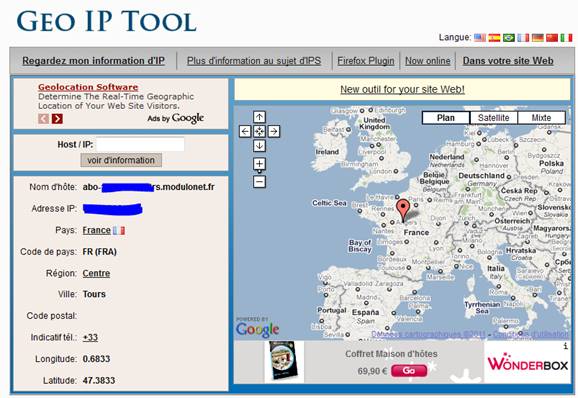The width and height of the screenshot is (578, 398).
Task: Show previous ad with left arrow
Action: (x=43, y=119)
